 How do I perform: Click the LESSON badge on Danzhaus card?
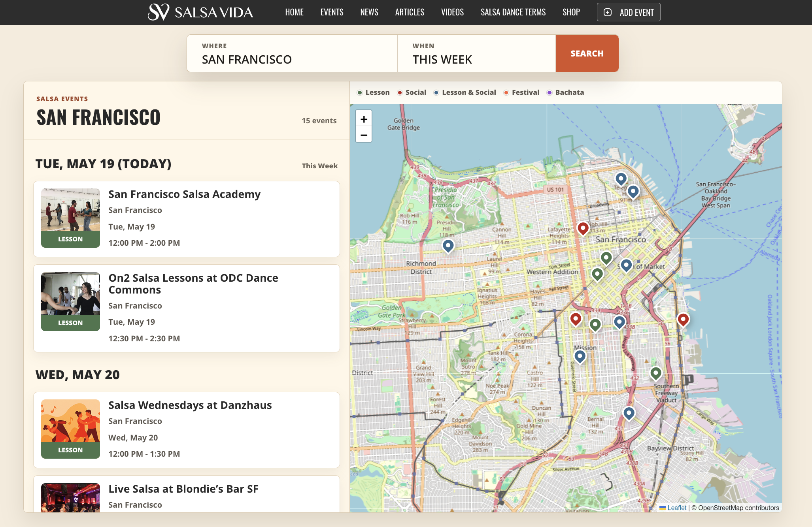(70, 450)
